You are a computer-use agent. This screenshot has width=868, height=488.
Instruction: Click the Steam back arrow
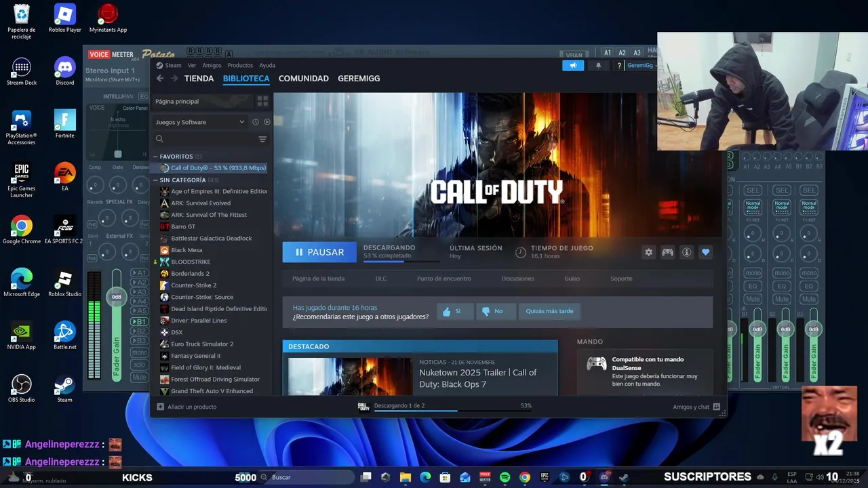tap(160, 79)
